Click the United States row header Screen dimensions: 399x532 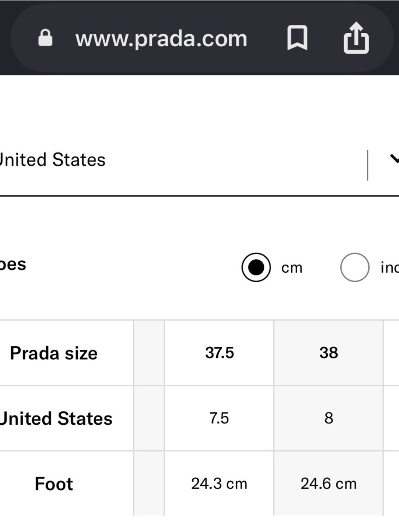click(x=56, y=419)
